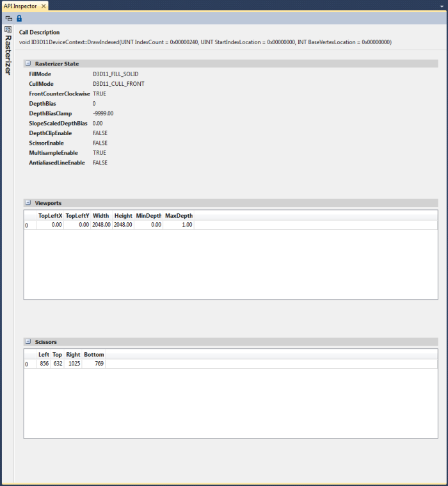Click the window layout icon beside the lock
This screenshot has height=486, width=448.
click(x=8, y=19)
